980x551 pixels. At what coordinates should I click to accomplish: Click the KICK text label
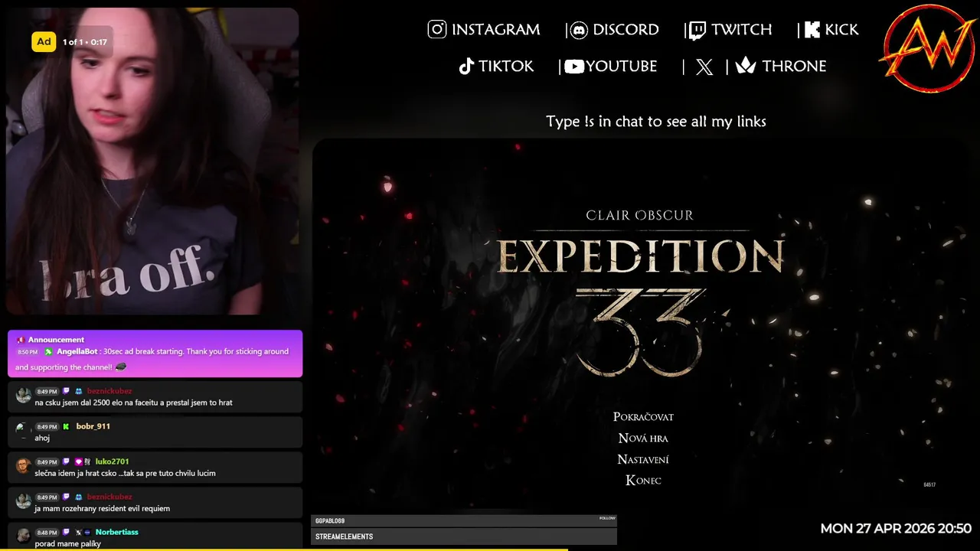[x=841, y=30]
